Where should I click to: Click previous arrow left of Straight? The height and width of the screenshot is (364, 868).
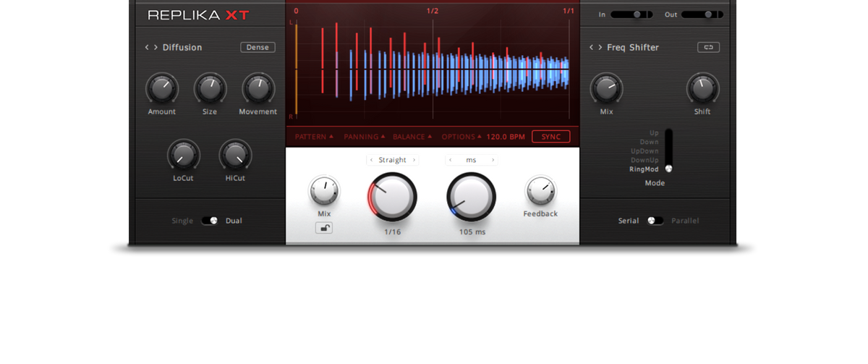[x=371, y=160]
